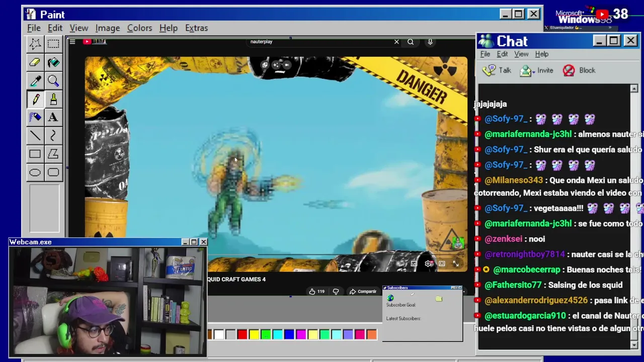Select the Magnifier tool in Paint
Screen dimensions: 644x362
pyautogui.click(x=53, y=80)
